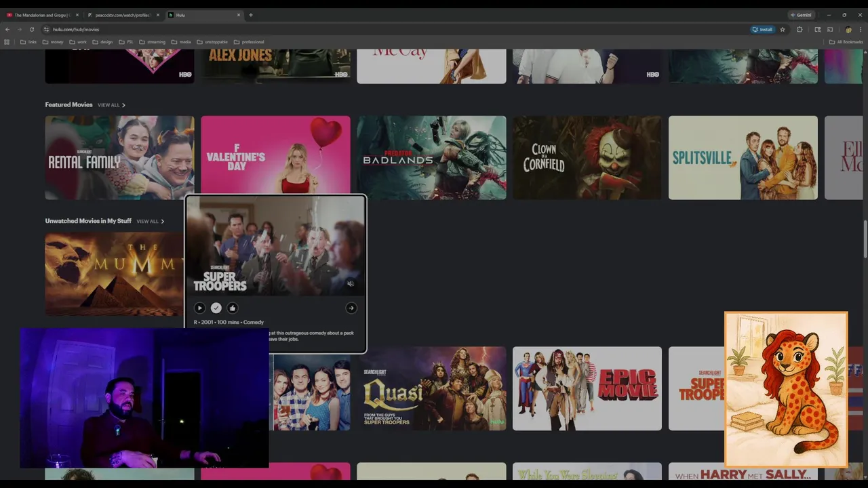Expand the money bookmark folder

tap(53, 42)
